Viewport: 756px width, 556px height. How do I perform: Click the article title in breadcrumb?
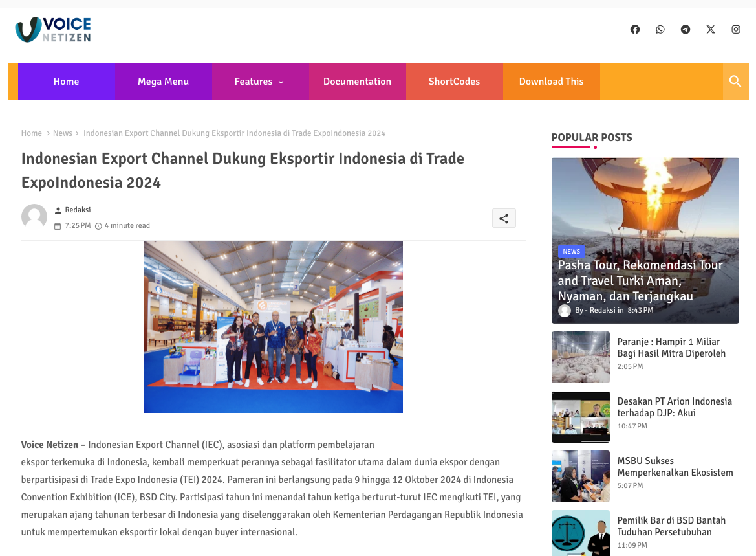pos(234,133)
